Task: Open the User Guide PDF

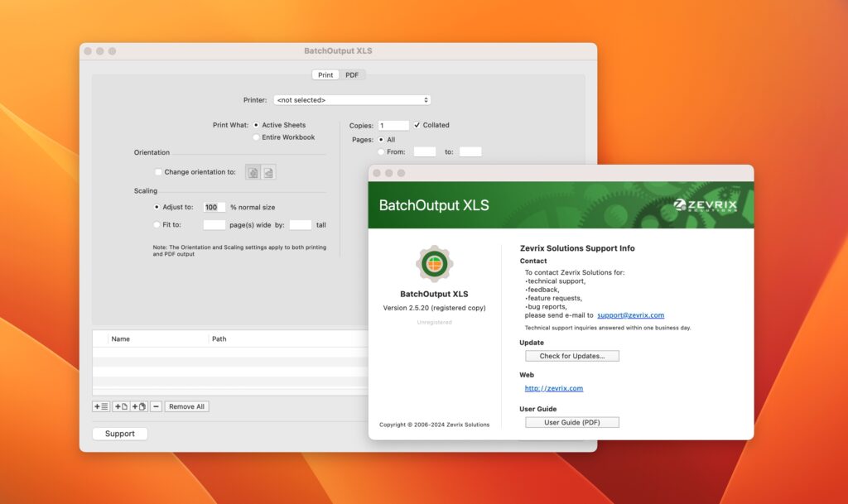Action: 572,421
